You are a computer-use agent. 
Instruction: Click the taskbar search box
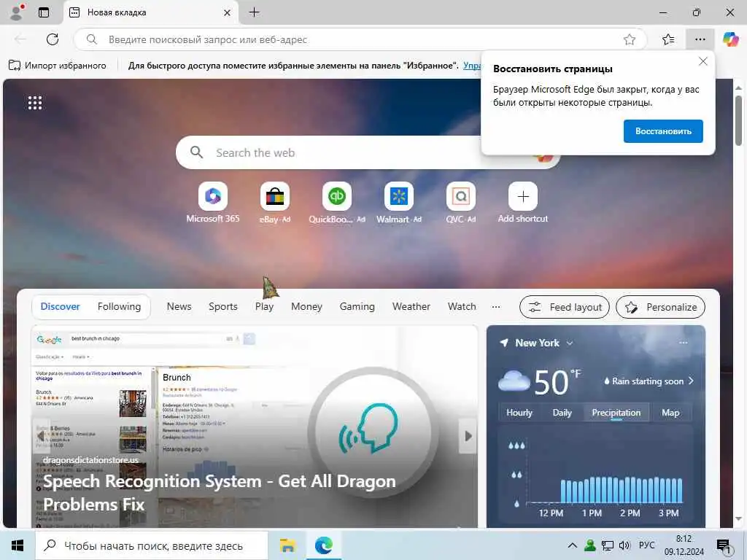pos(152,545)
